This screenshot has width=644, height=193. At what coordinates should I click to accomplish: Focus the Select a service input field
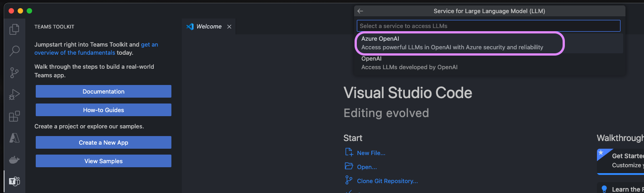click(488, 26)
